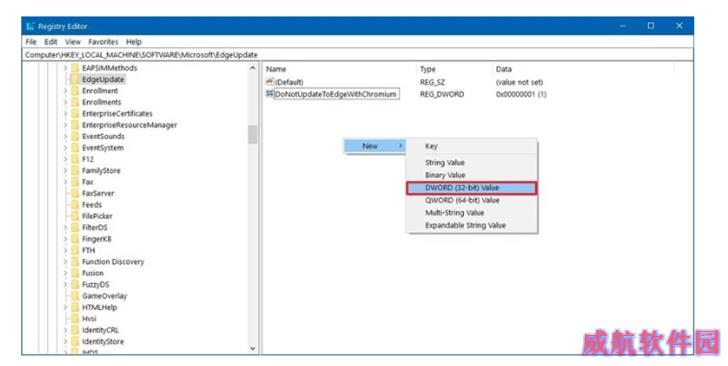The height and width of the screenshot is (366, 728).
Task: Click the IdentityCRL folder icon
Action: (x=75, y=330)
